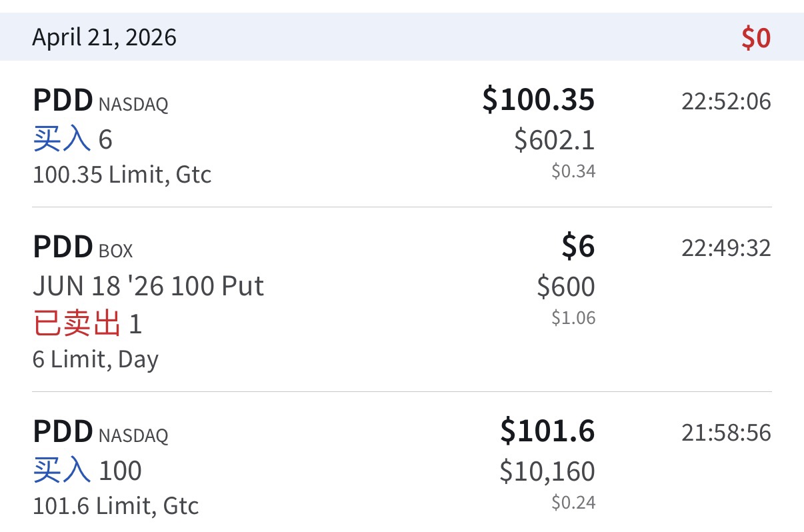Select the 22:52:06 trade timestamp
The image size is (804, 532).
click(x=725, y=101)
